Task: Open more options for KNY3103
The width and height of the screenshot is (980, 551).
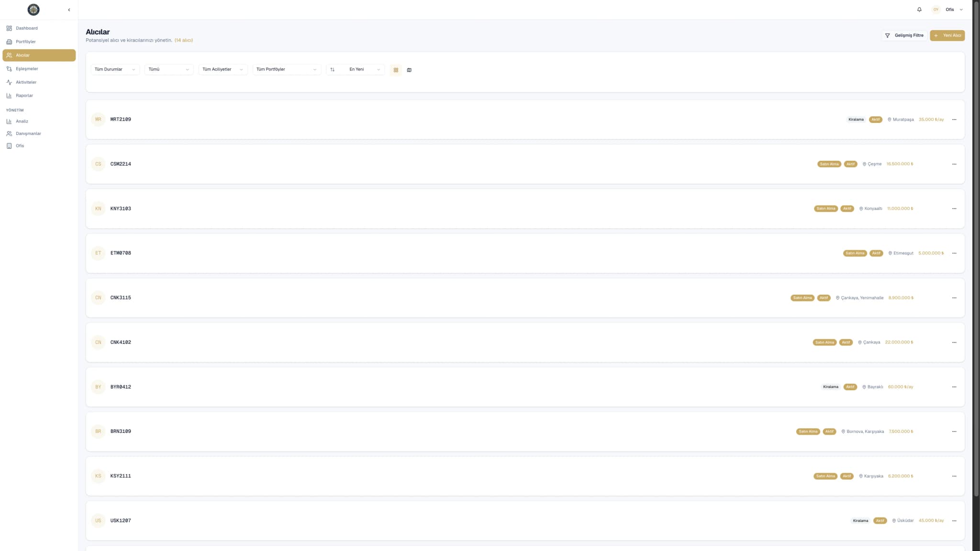Action: [954, 209]
